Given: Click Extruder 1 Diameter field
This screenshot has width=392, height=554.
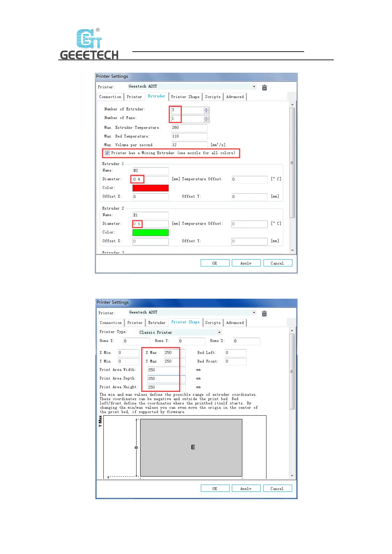Looking at the screenshot, I should pyautogui.click(x=150, y=179).
